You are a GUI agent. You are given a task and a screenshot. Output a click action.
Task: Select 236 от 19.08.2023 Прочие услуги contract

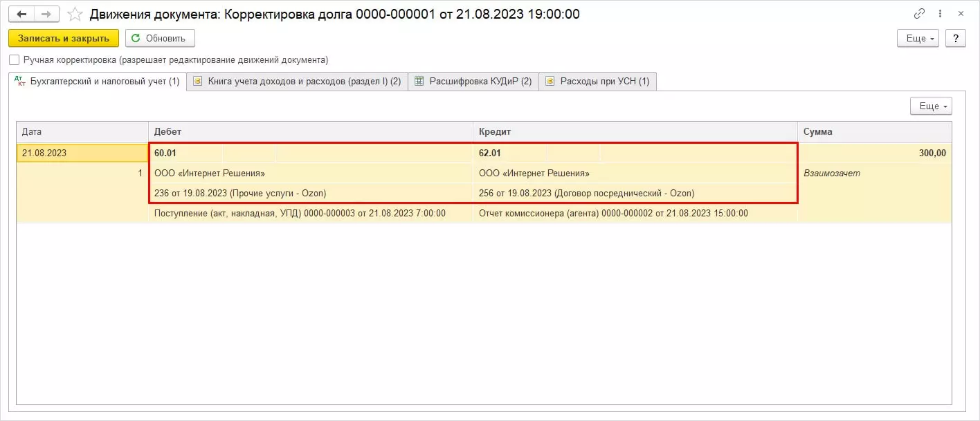[x=311, y=193]
